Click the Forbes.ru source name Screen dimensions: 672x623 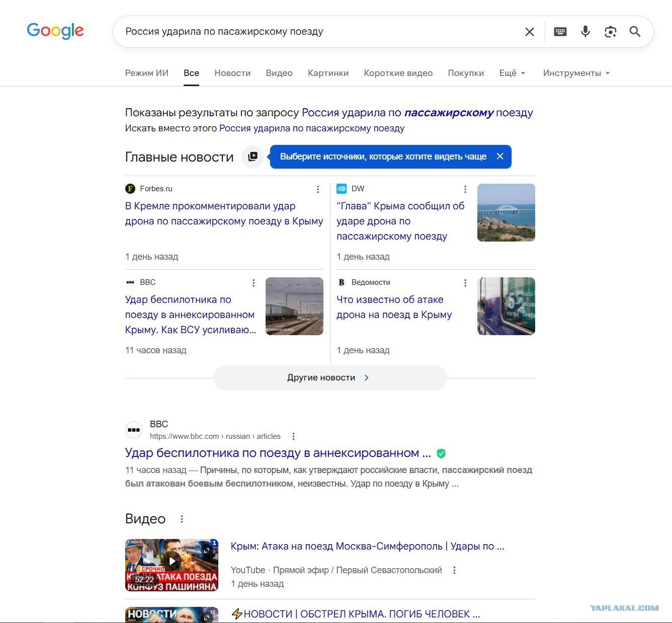tap(156, 189)
